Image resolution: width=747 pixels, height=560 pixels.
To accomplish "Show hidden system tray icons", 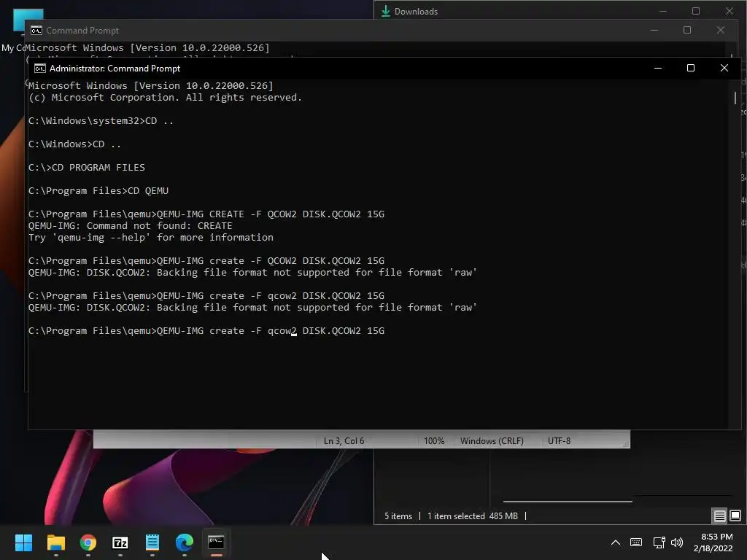I will (x=616, y=542).
